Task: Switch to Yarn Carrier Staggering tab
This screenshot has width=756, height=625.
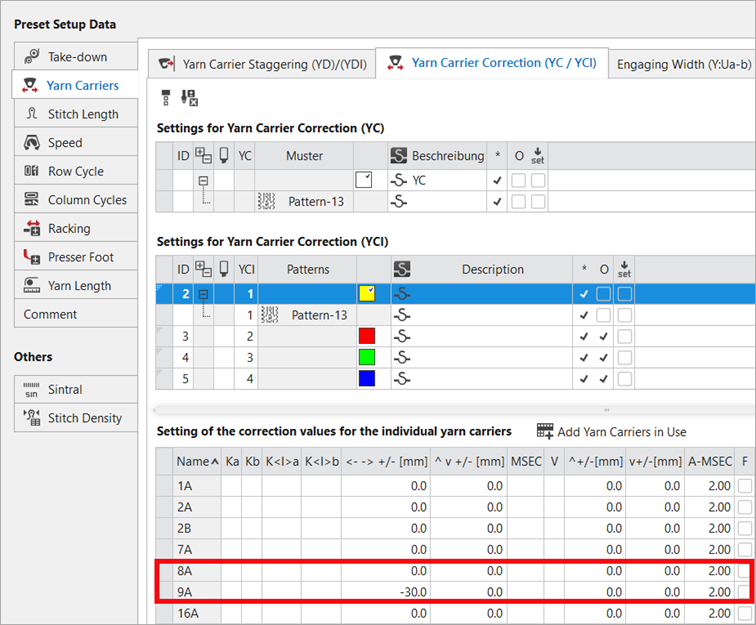Action: [x=258, y=64]
